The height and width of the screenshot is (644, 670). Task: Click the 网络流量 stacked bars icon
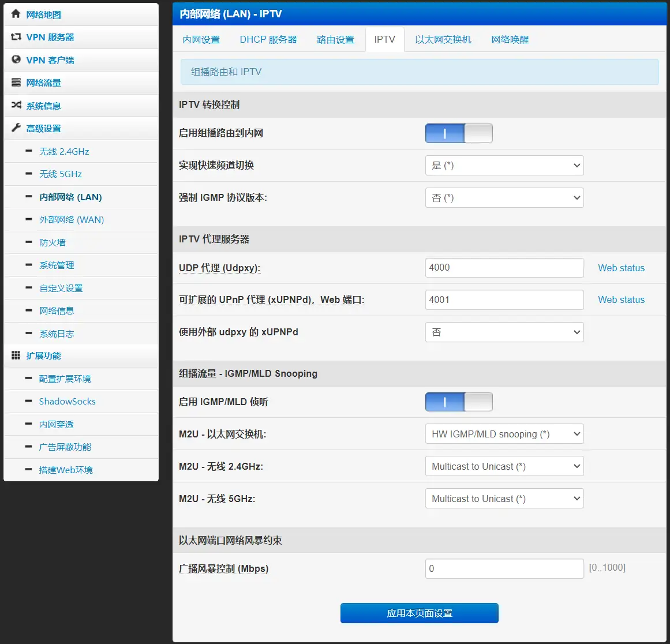tap(16, 82)
